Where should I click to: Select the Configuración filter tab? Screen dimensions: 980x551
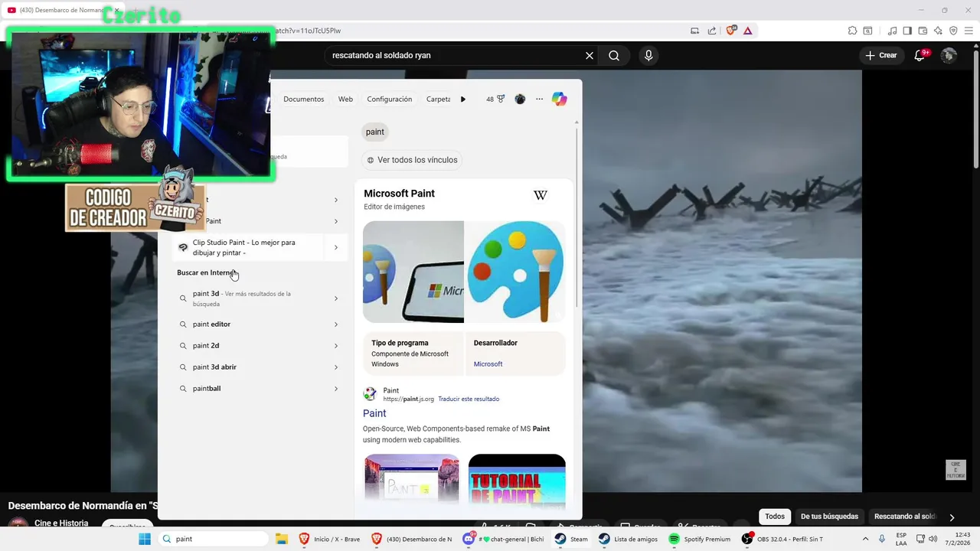[x=389, y=99]
